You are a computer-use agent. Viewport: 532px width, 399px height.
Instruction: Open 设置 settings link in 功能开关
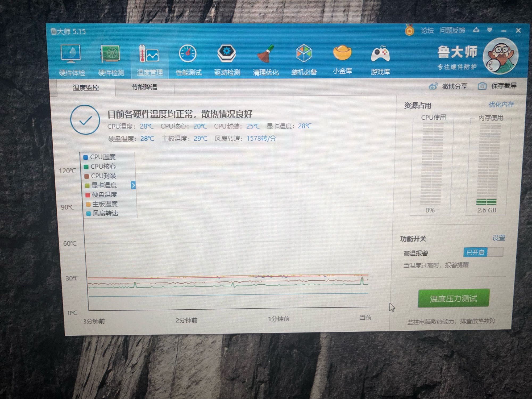click(x=498, y=238)
